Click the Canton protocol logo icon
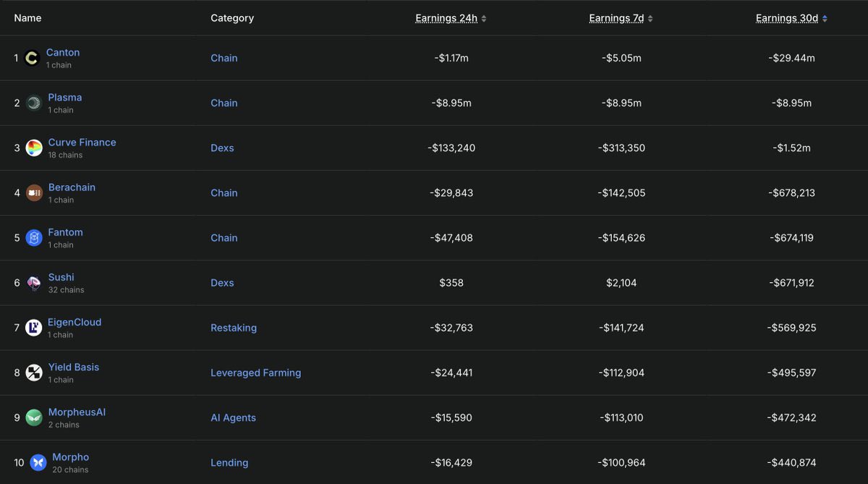868x484 pixels. [31, 58]
